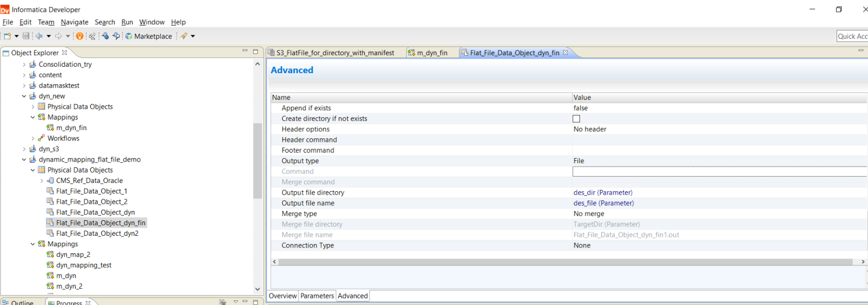Minimize the Object Explorer panel

245,52
